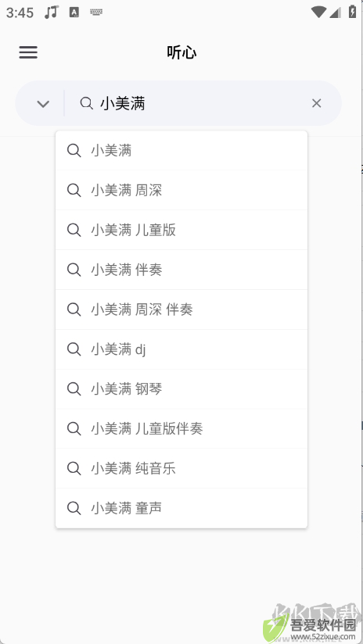This screenshot has width=363, height=644.
Task: Click search icon beside 小美满 钢琴
Action: (x=74, y=389)
